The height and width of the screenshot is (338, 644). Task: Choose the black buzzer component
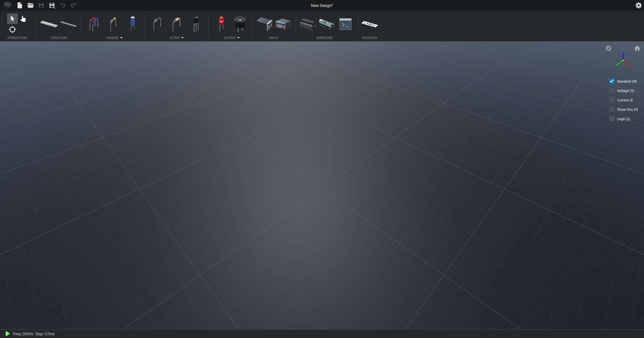tap(240, 24)
